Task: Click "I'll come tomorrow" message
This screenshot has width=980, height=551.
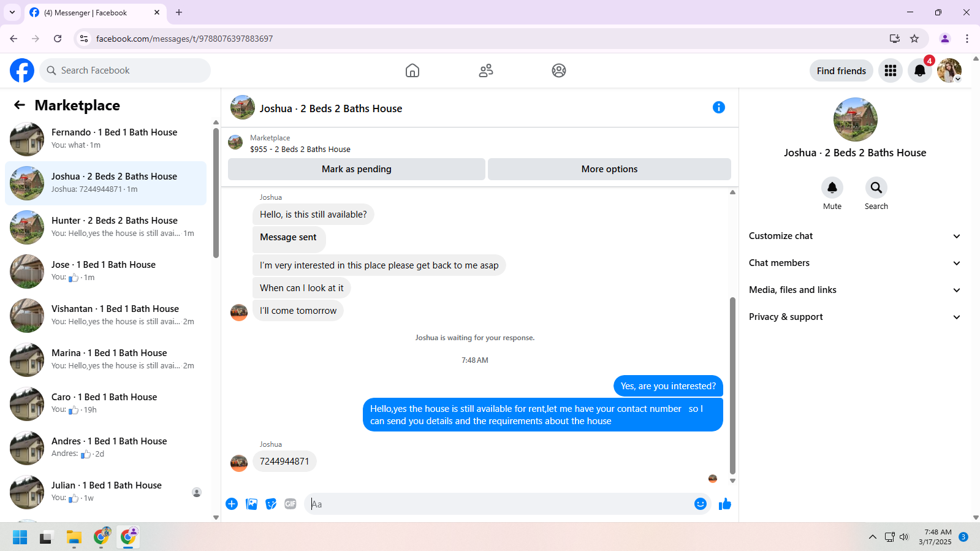Action: (x=298, y=311)
